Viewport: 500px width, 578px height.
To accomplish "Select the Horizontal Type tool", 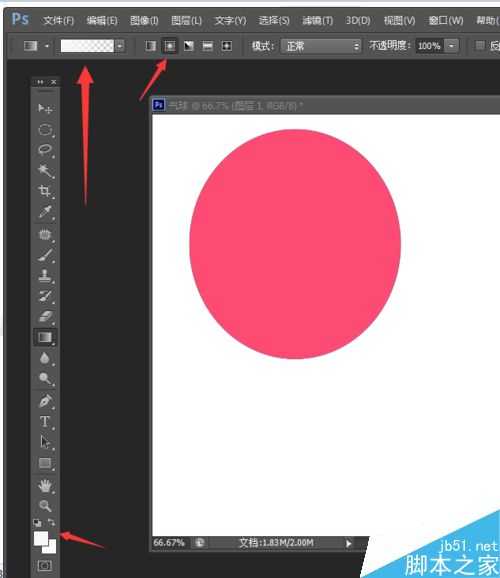I will (45, 421).
